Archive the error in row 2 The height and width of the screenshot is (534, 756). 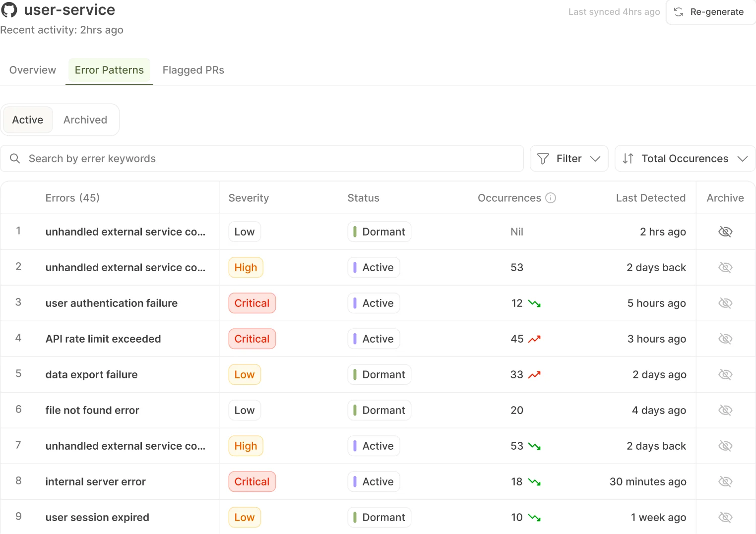click(x=725, y=267)
